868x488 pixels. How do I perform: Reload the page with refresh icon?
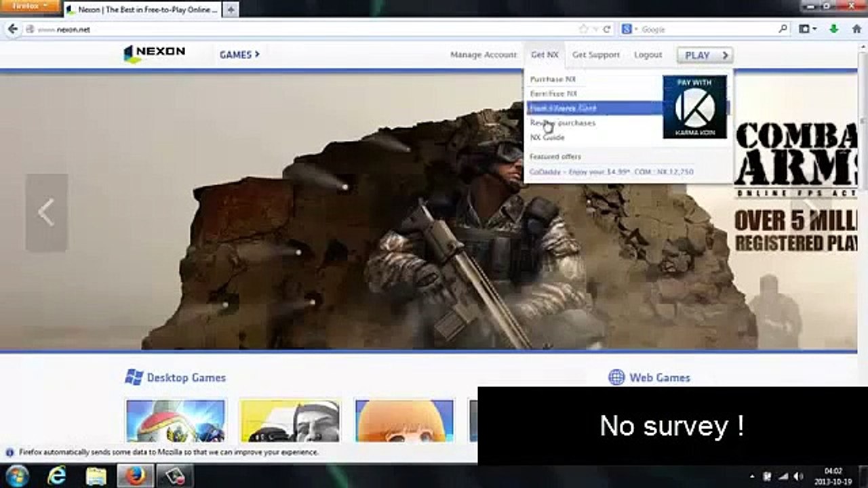pos(606,29)
